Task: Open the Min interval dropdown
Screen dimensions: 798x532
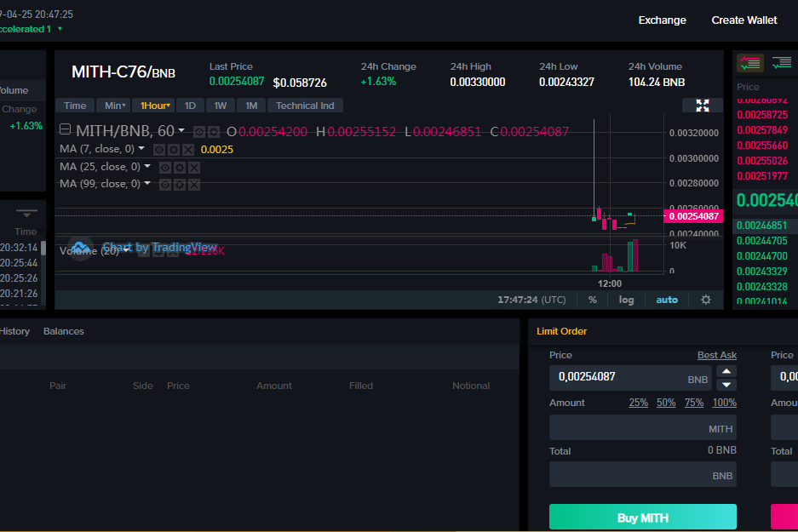Action: (116, 105)
